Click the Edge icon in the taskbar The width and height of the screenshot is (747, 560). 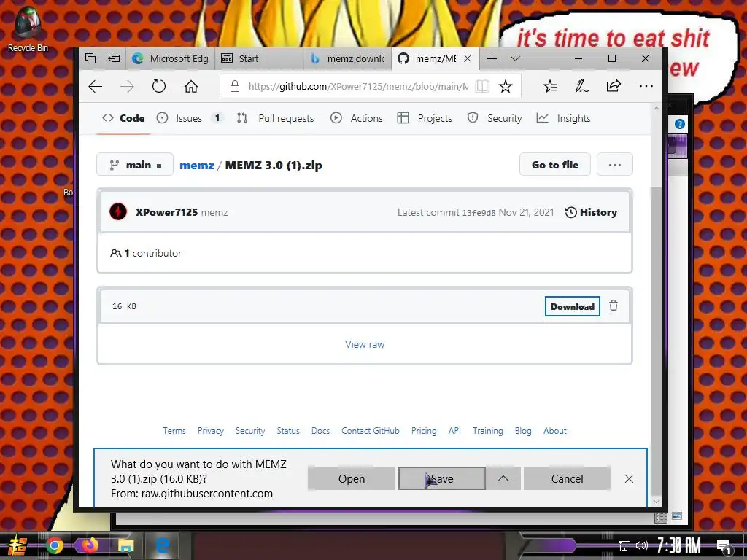click(163, 545)
